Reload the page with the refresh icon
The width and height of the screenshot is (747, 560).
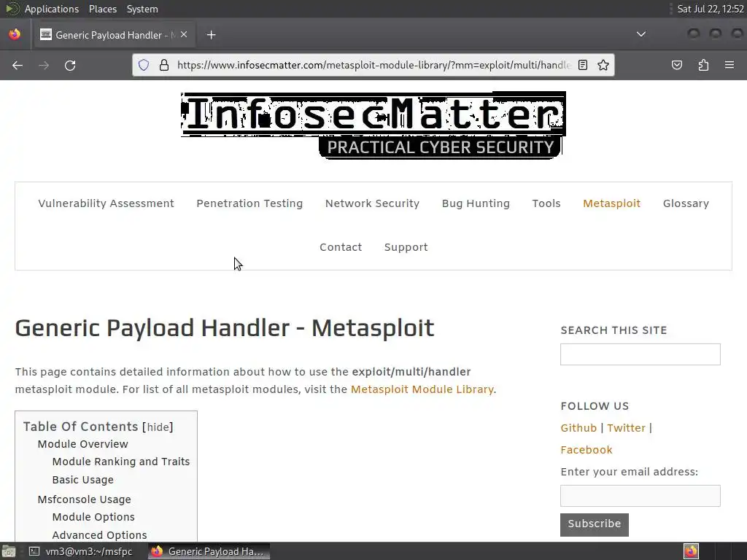pos(70,65)
